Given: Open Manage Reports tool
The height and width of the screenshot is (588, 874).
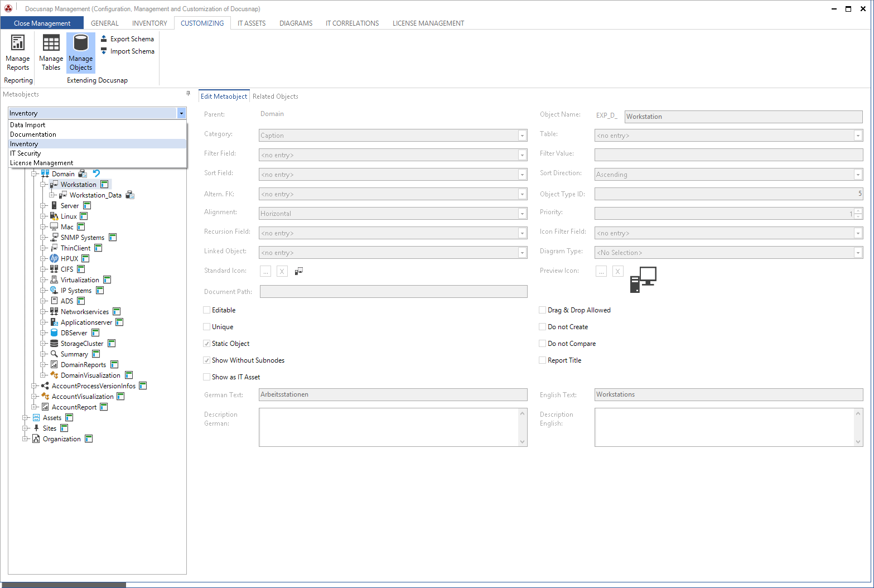Looking at the screenshot, I should pos(18,53).
